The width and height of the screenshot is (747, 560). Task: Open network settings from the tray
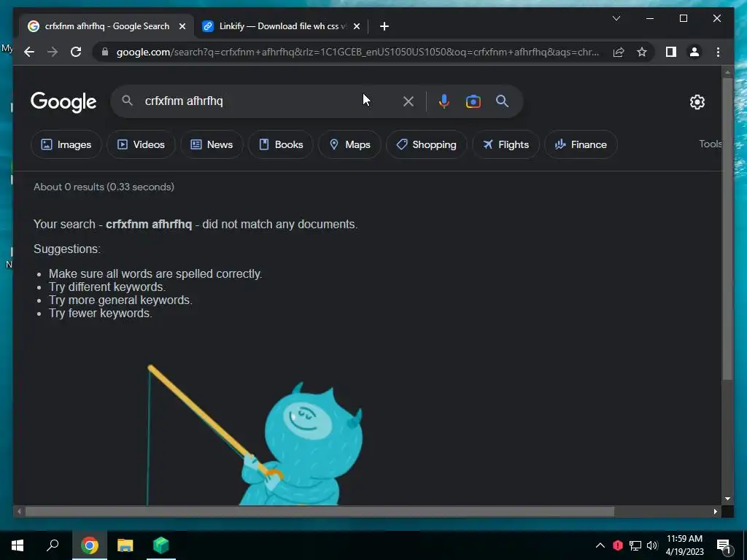tap(635, 545)
